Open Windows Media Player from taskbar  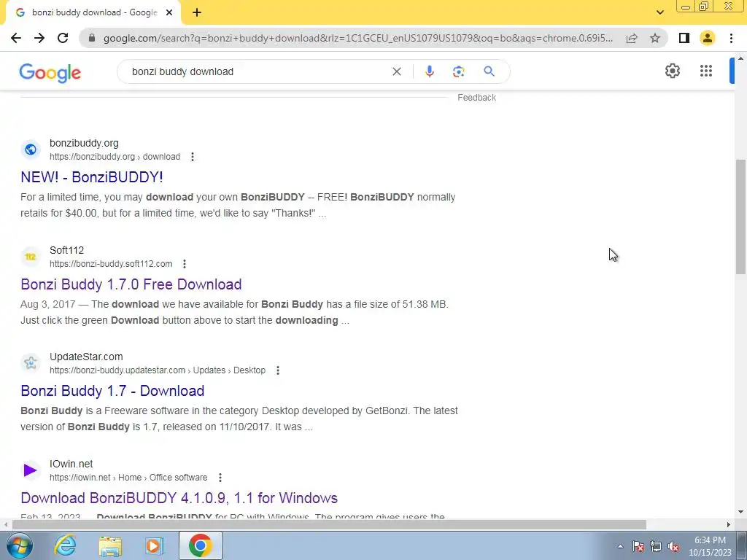154,545
